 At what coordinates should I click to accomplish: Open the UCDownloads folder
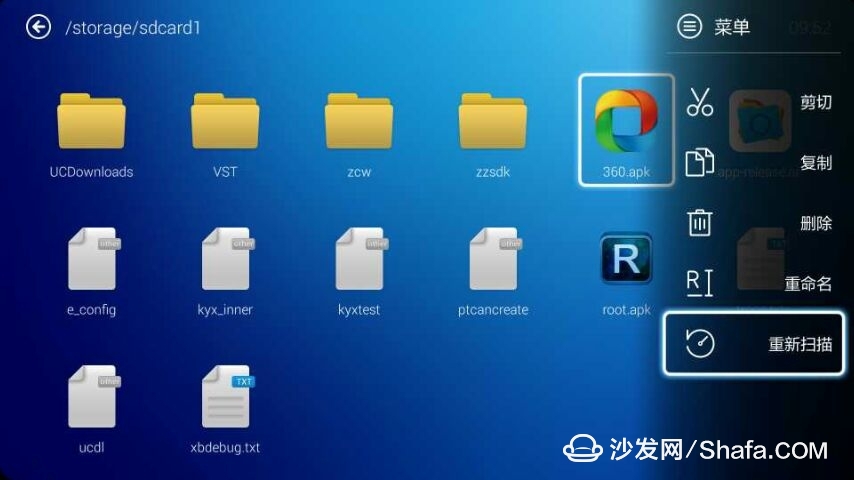[x=92, y=121]
